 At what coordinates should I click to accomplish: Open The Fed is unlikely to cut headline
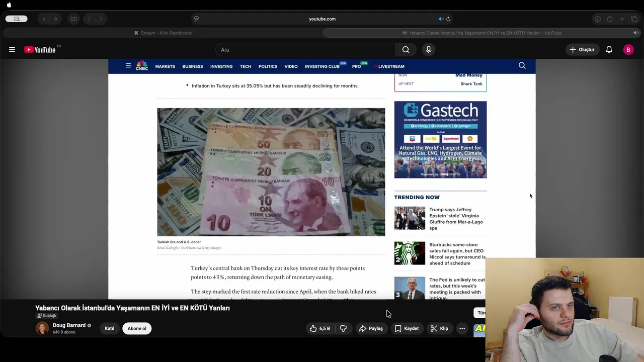tap(457, 288)
